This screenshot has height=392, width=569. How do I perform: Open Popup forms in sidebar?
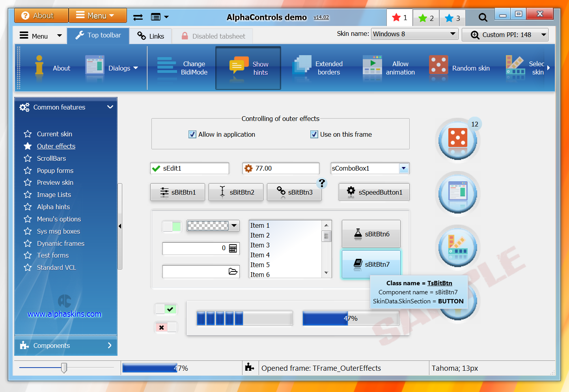tap(55, 171)
